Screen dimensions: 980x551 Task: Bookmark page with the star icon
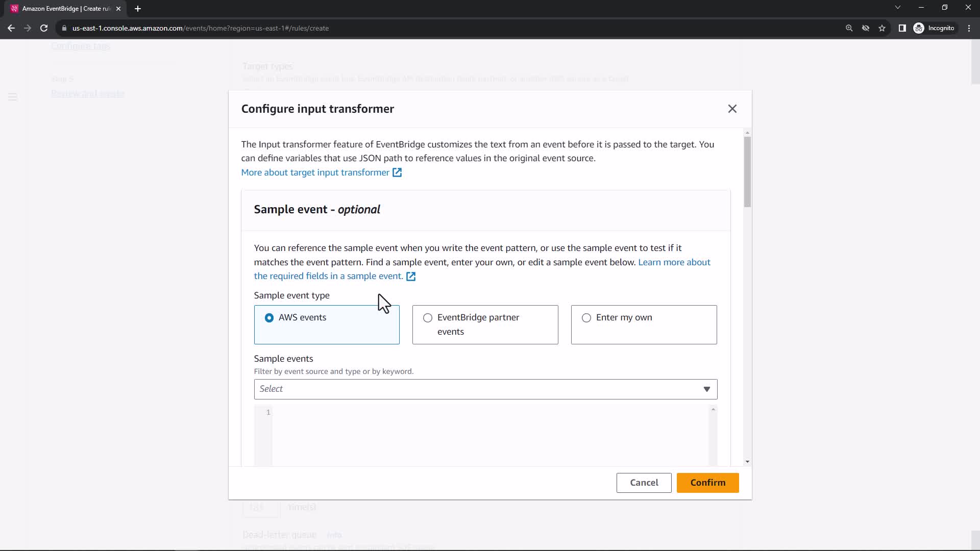[x=882, y=28]
